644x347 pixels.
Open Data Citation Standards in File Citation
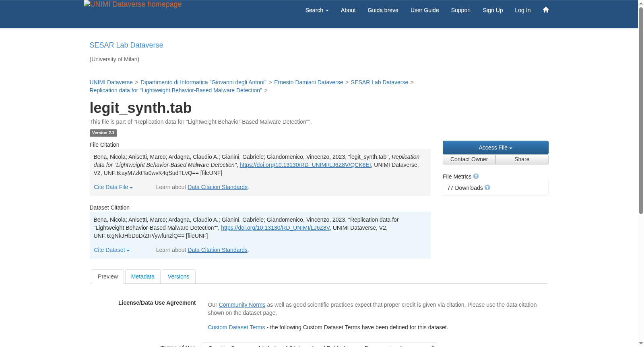point(217,187)
